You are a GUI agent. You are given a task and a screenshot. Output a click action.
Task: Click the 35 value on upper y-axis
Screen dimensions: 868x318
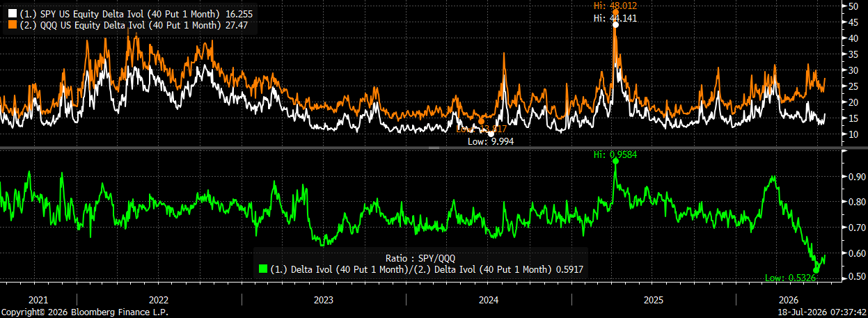pos(853,54)
